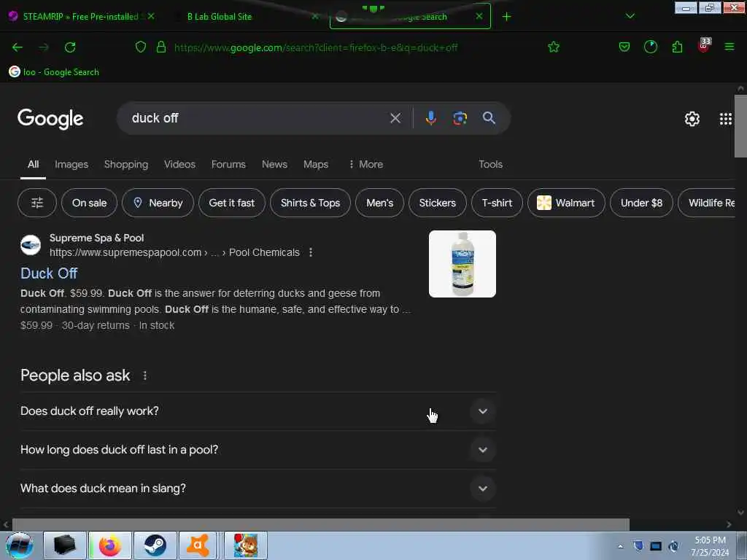Search by image with camera lens icon
747x560 pixels.
click(460, 118)
